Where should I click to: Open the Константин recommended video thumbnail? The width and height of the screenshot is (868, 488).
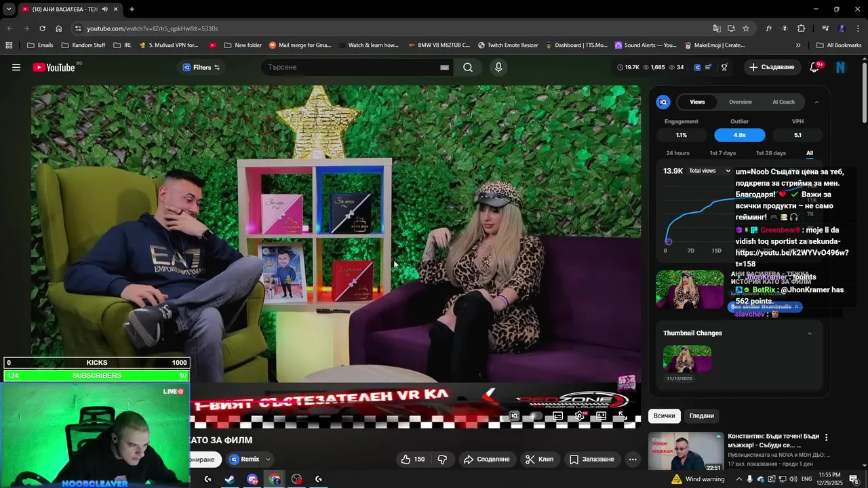click(686, 451)
